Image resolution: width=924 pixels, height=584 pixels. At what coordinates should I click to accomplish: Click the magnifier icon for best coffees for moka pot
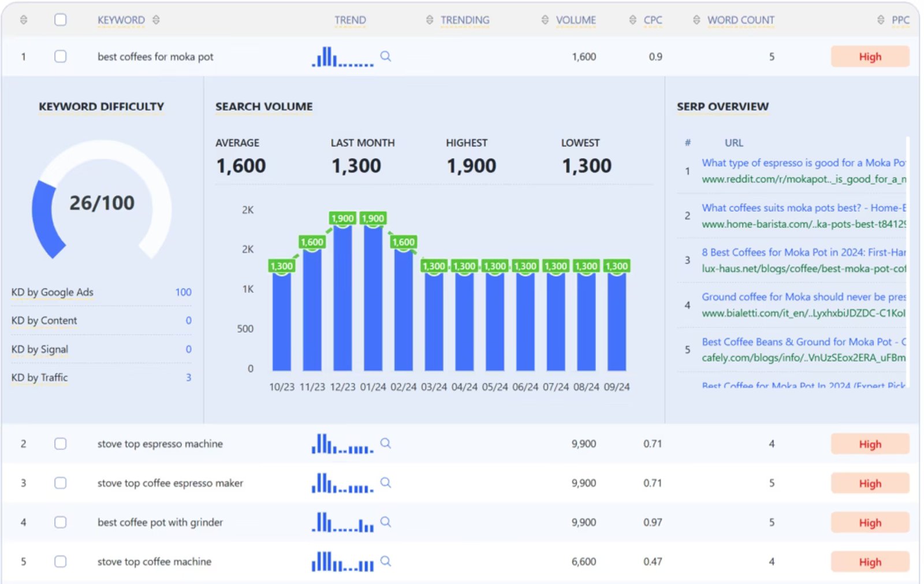[x=386, y=56]
